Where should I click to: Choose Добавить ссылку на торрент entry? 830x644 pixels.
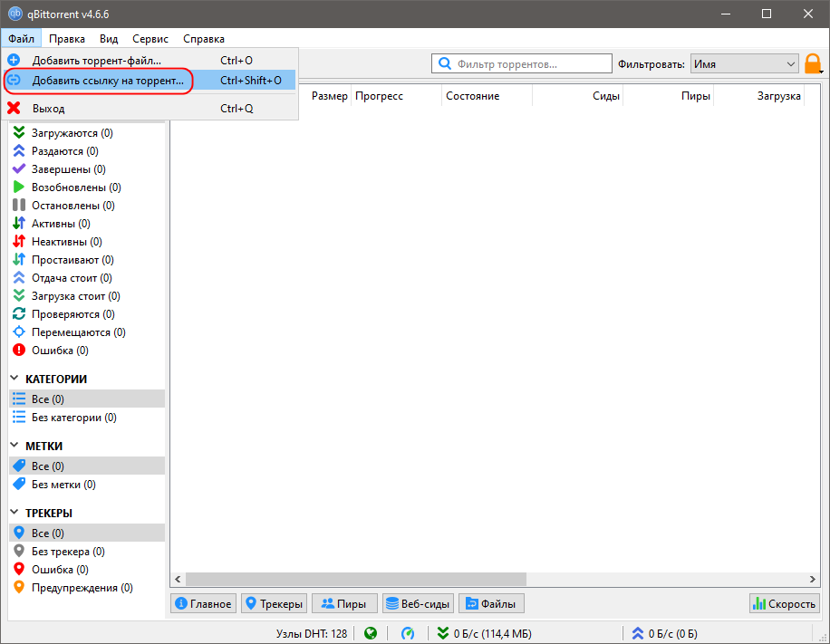click(x=150, y=81)
